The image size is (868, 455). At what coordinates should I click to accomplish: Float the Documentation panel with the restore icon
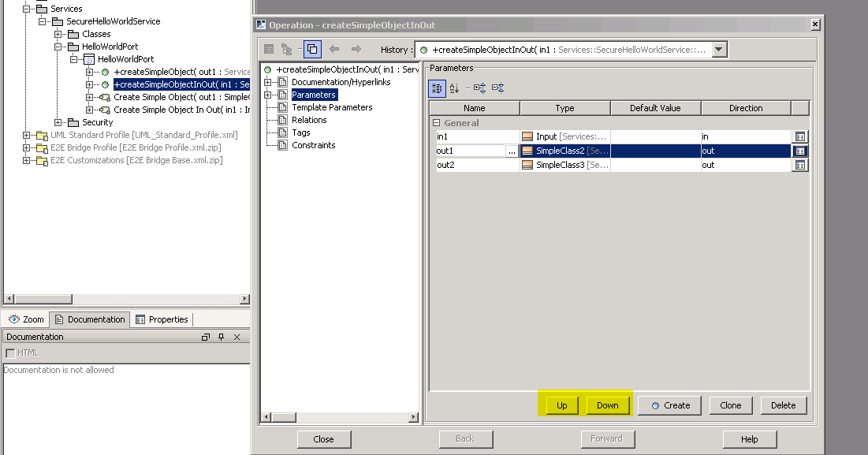(x=206, y=337)
